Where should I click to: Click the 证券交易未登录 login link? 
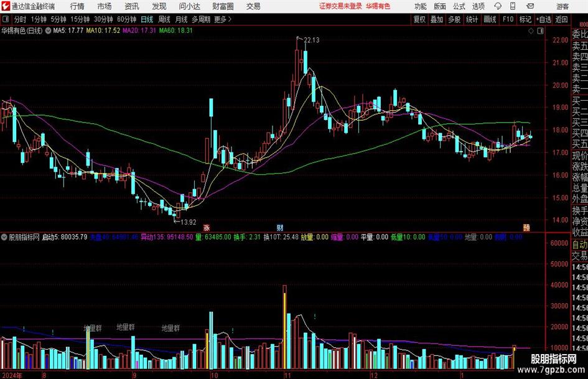[340, 6]
